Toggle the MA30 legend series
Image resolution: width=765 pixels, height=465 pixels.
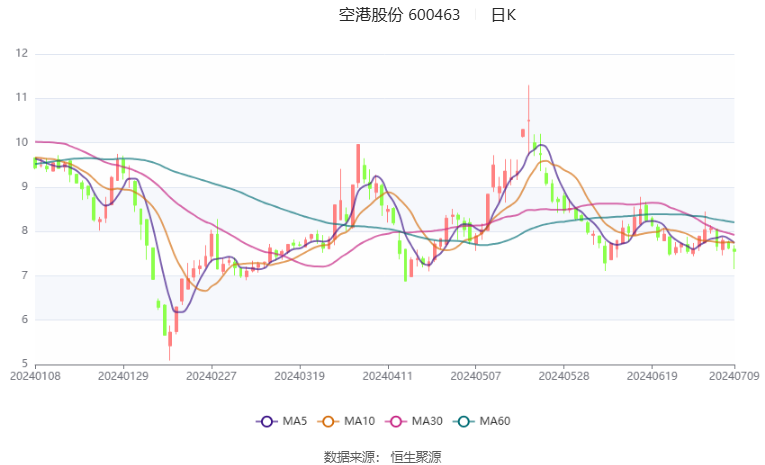[x=414, y=421]
